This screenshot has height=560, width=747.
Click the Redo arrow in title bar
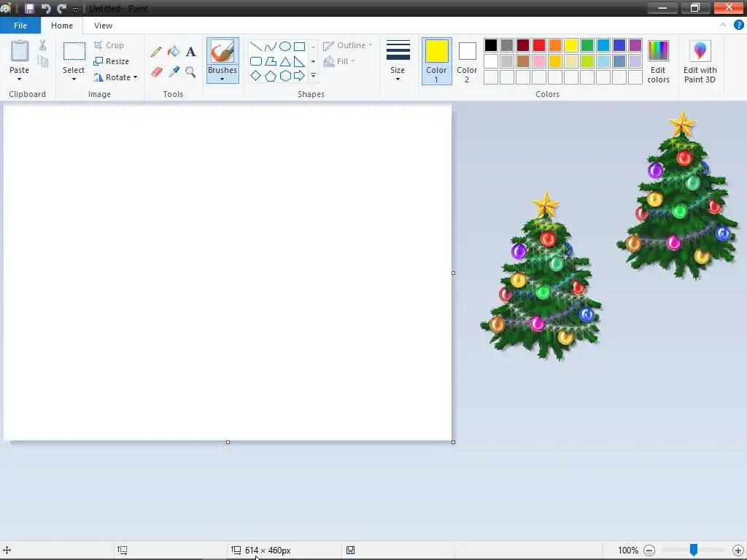pyautogui.click(x=61, y=9)
